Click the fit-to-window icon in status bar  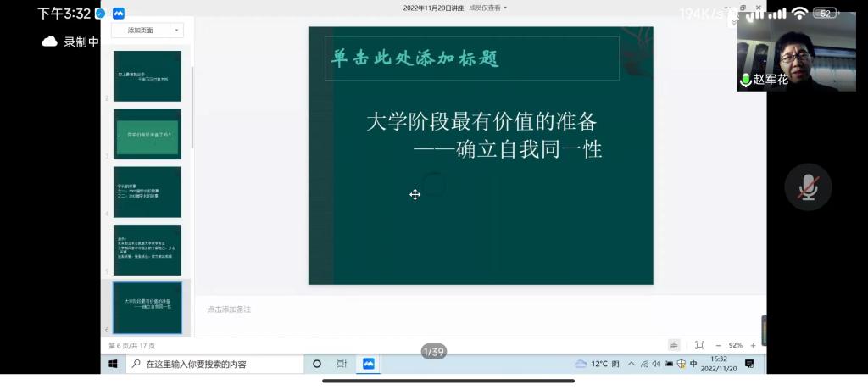click(x=699, y=345)
